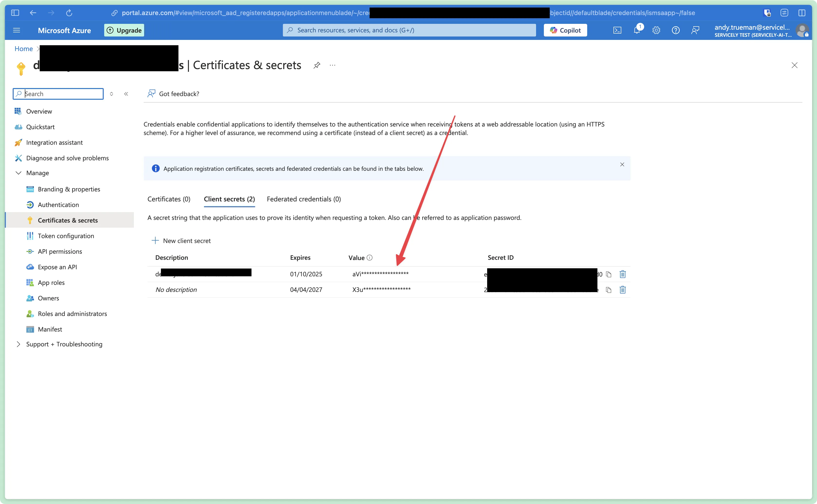Delete the secret expiring 01/10/2025
The width and height of the screenshot is (817, 504).
click(x=622, y=274)
